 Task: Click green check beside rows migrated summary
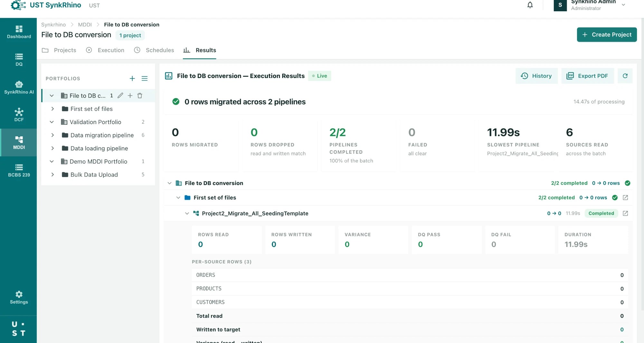[x=176, y=102]
